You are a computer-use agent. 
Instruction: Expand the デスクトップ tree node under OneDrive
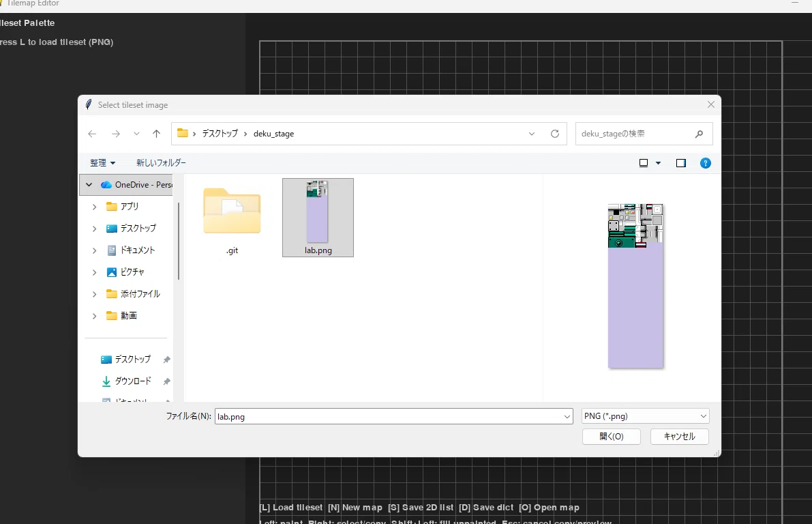[x=94, y=229]
